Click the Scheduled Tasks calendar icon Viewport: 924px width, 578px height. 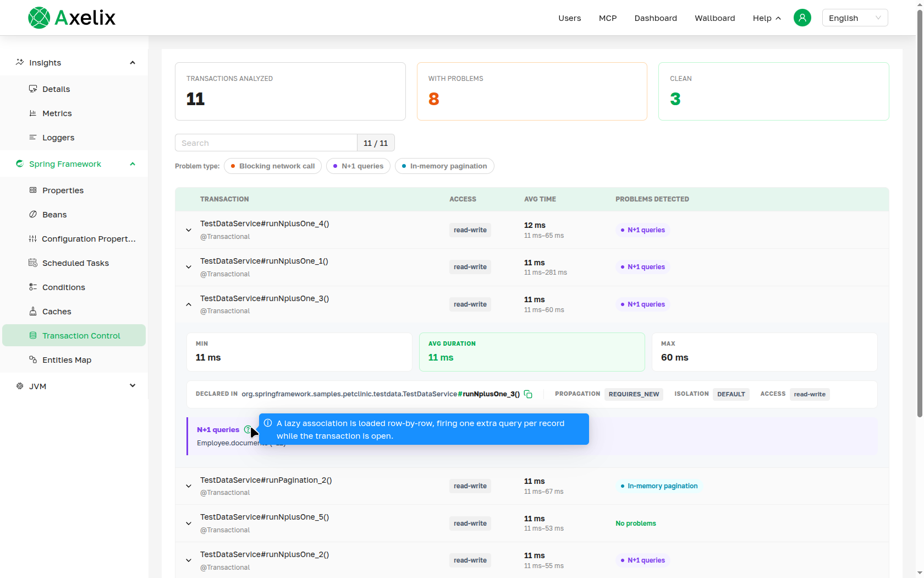(33, 263)
